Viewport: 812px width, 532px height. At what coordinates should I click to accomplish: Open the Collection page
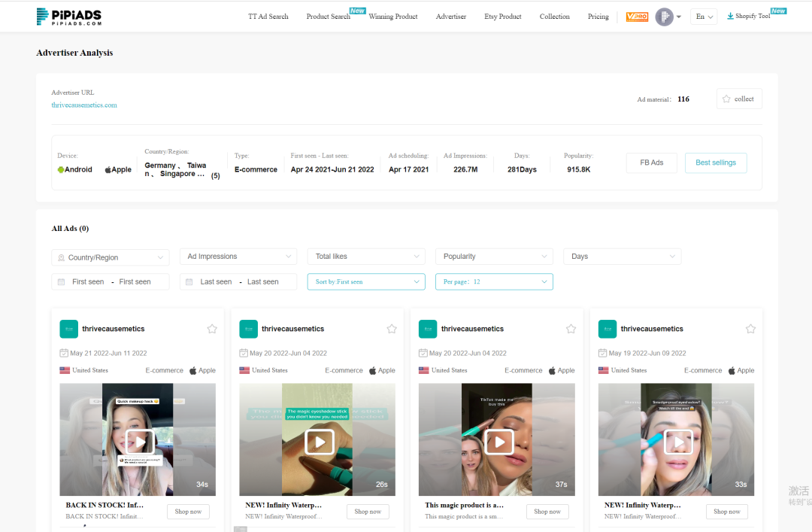[x=555, y=17]
